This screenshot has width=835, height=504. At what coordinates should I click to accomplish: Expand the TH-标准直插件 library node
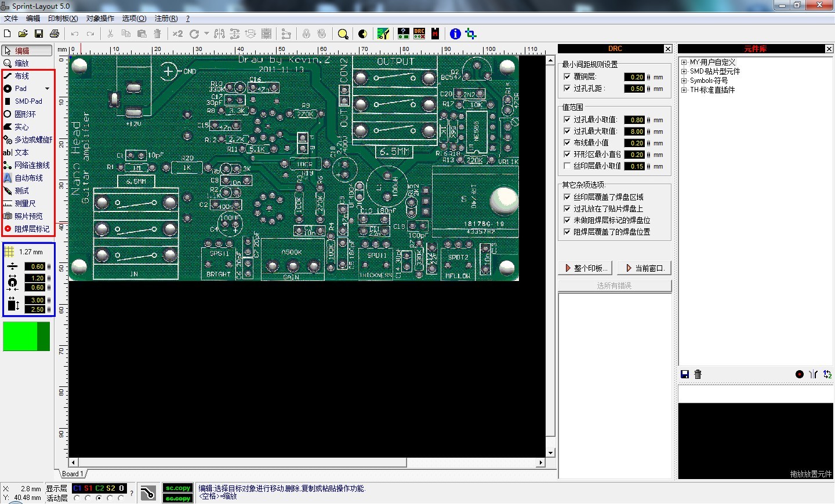pos(684,90)
